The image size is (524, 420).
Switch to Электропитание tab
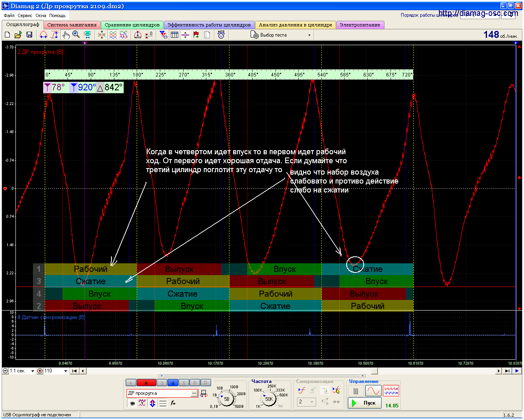pyautogui.click(x=360, y=25)
